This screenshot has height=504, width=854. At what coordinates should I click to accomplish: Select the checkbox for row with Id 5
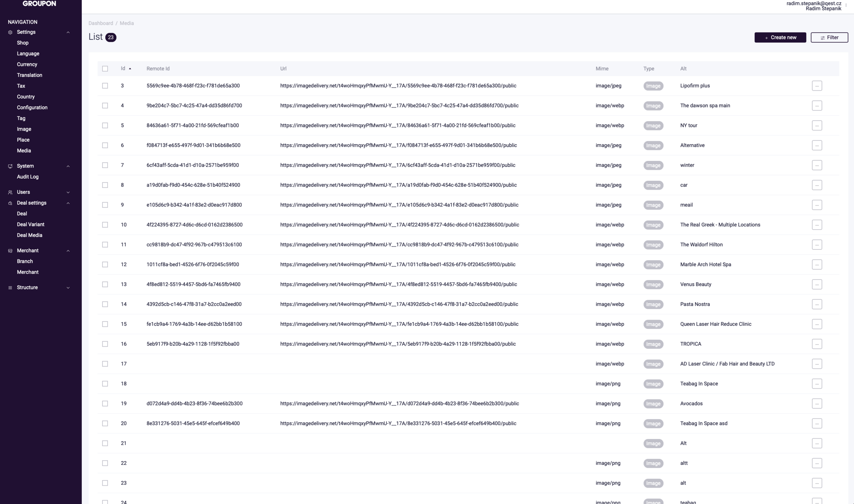pos(105,125)
